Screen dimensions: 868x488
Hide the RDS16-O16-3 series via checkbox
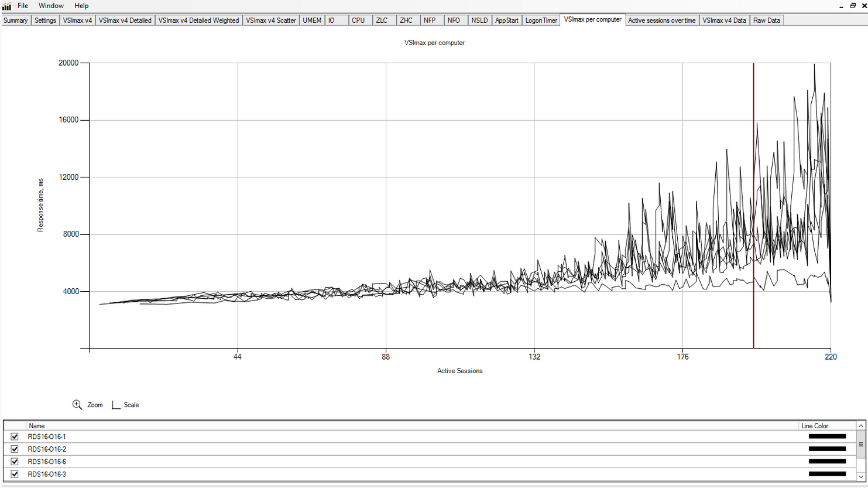coord(15,474)
